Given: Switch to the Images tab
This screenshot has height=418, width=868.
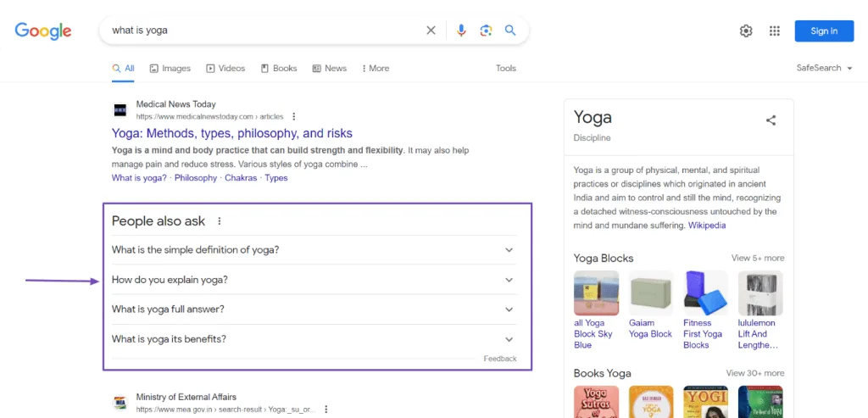Looking at the screenshot, I should tap(170, 68).
